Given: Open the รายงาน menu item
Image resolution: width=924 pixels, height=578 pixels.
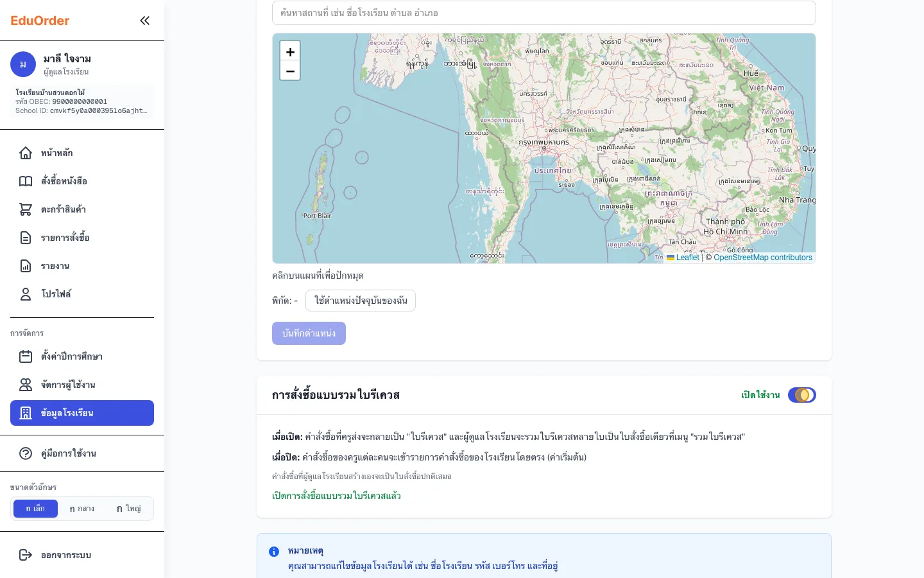Looking at the screenshot, I should [82, 266].
